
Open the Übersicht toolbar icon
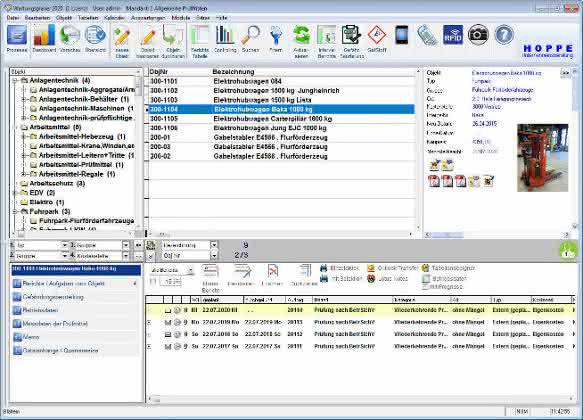click(x=95, y=35)
